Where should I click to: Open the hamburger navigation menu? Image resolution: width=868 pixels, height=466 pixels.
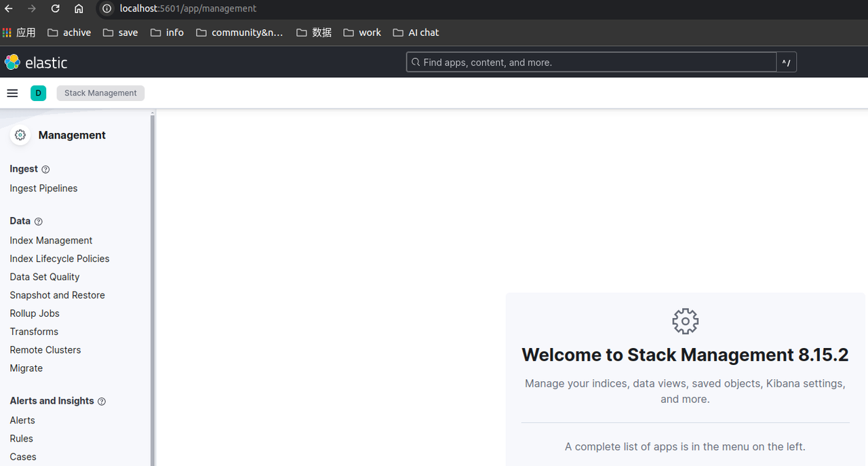coord(12,93)
